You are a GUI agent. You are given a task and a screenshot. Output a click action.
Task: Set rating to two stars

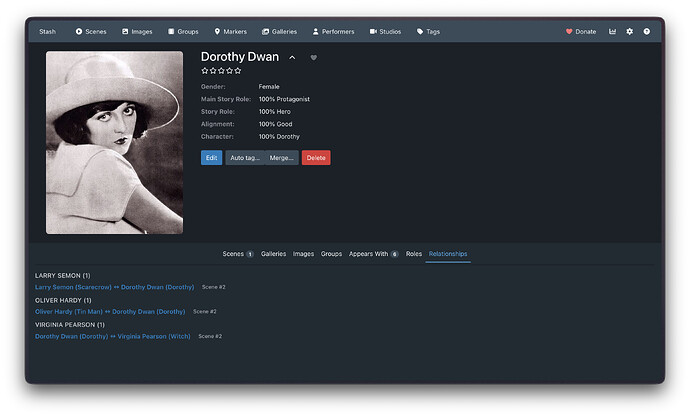213,70
